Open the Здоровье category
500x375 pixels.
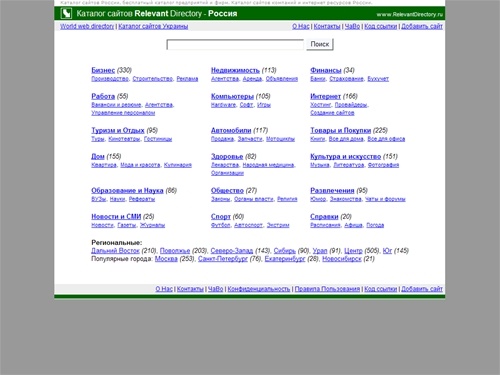tap(227, 156)
